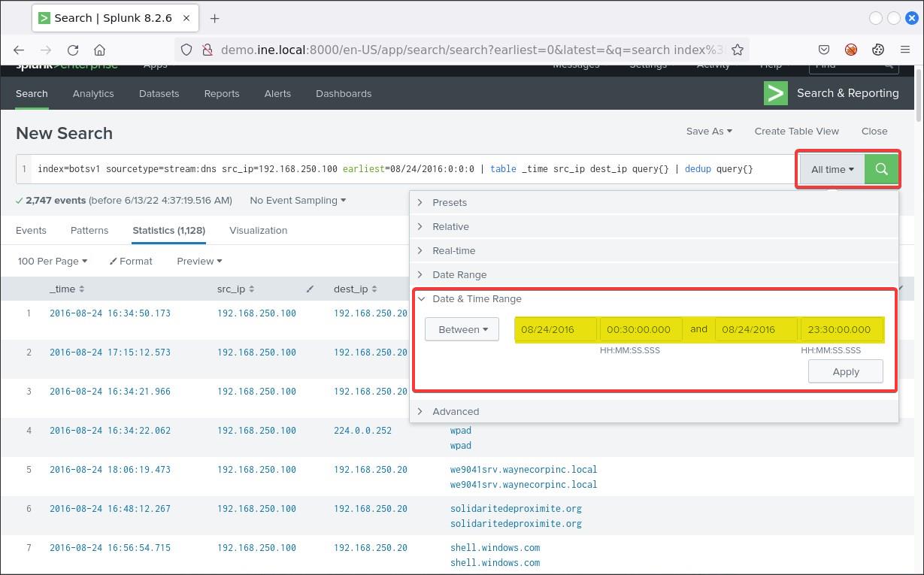The width and height of the screenshot is (924, 575).
Task: Run search with green magnifier button
Action: pos(881,169)
